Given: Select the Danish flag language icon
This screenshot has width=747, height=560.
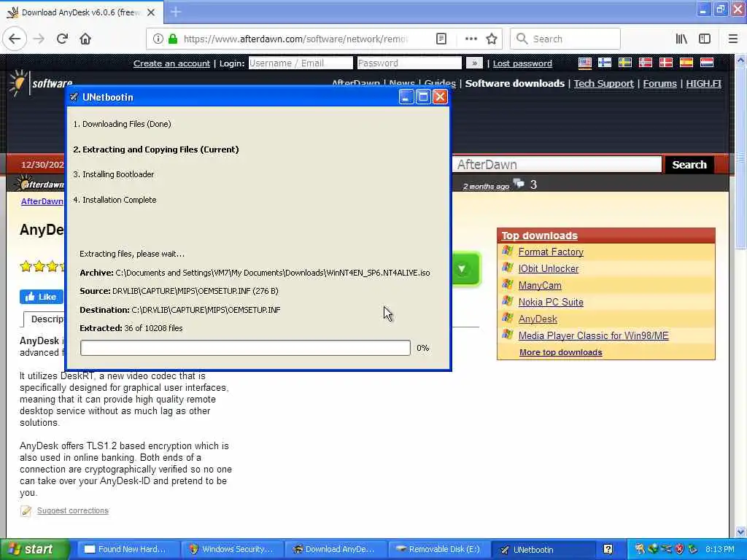Looking at the screenshot, I should click(665, 63).
